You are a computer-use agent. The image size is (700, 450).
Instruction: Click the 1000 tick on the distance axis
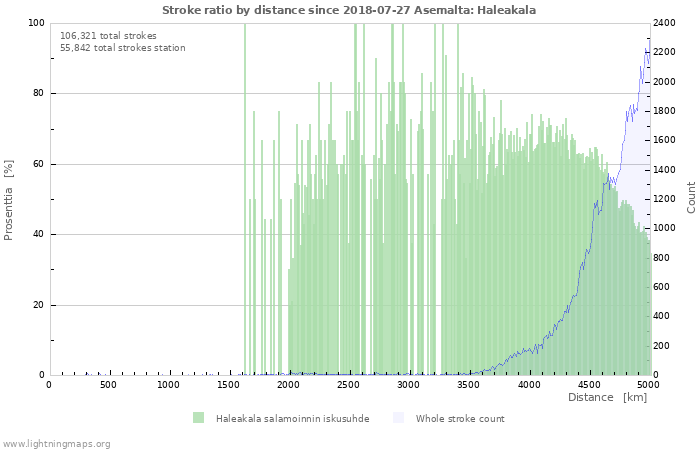point(168,385)
